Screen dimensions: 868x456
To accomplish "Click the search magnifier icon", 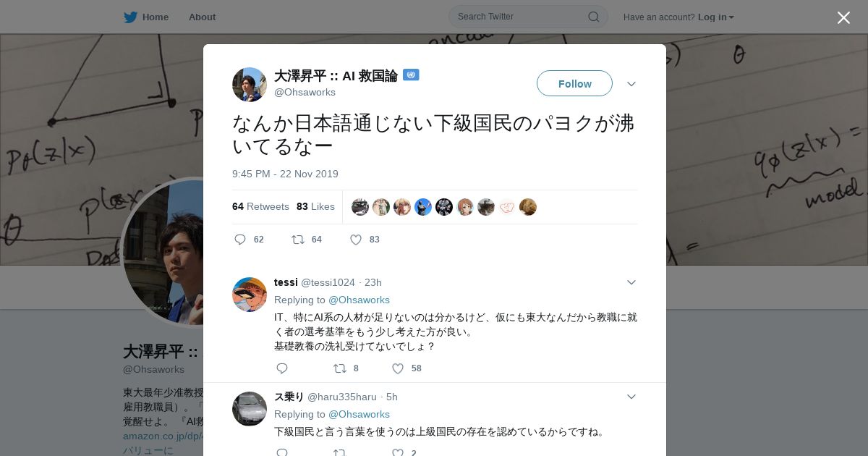I will click(593, 17).
